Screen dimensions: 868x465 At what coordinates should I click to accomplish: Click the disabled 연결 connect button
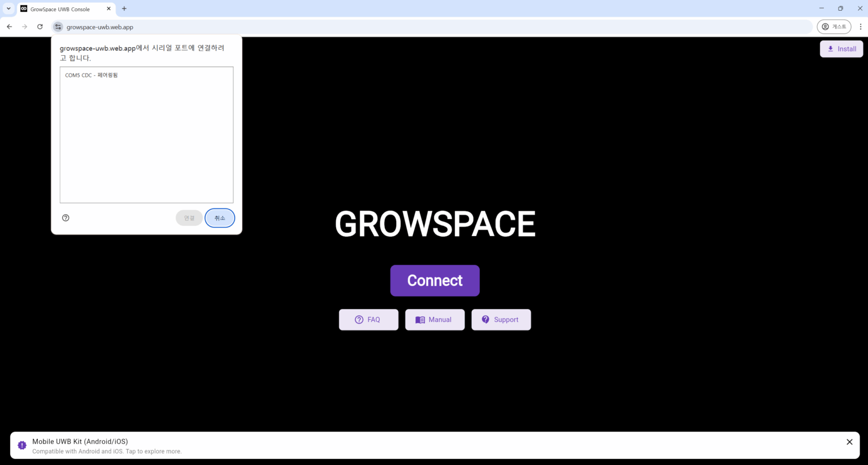[x=189, y=218]
